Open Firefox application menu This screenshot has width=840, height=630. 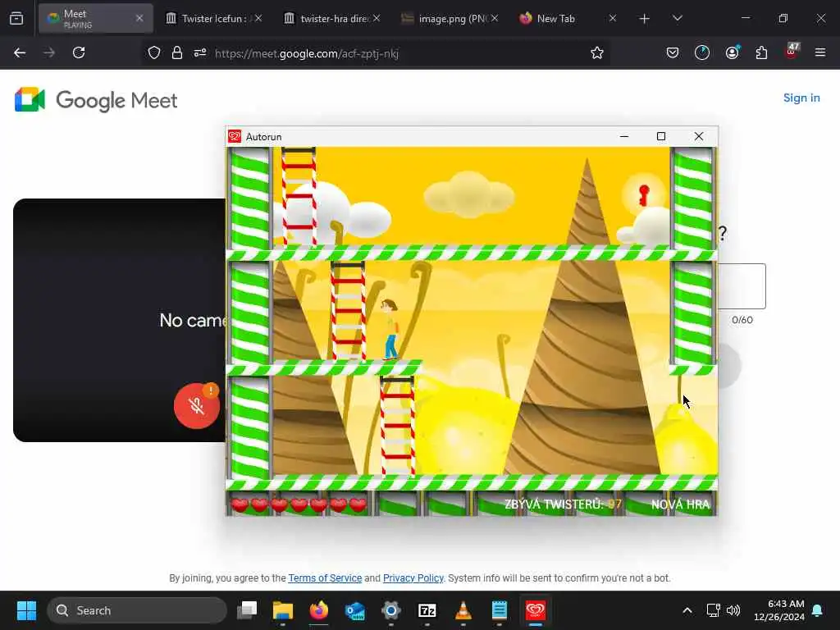point(820,52)
